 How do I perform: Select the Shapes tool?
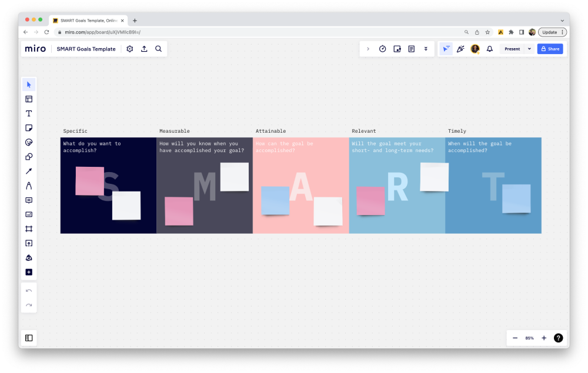coord(29,156)
